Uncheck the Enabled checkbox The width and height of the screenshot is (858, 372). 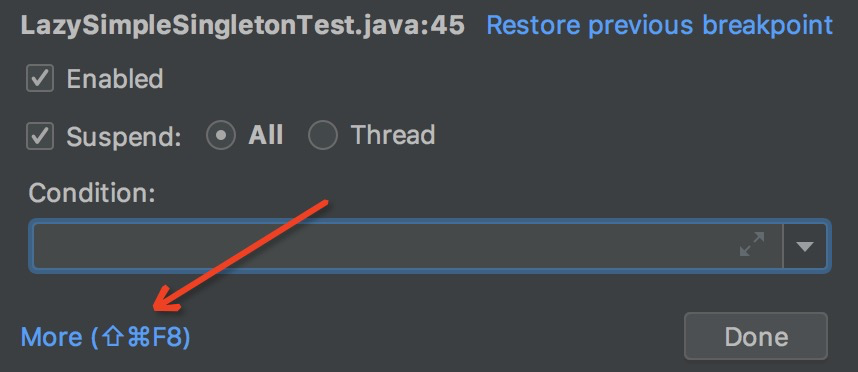(x=40, y=79)
